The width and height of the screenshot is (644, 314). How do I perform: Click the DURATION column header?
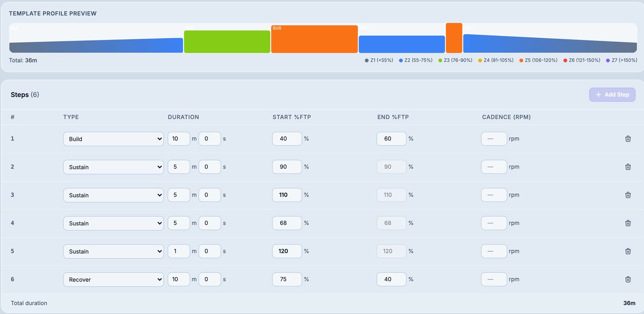(x=184, y=117)
